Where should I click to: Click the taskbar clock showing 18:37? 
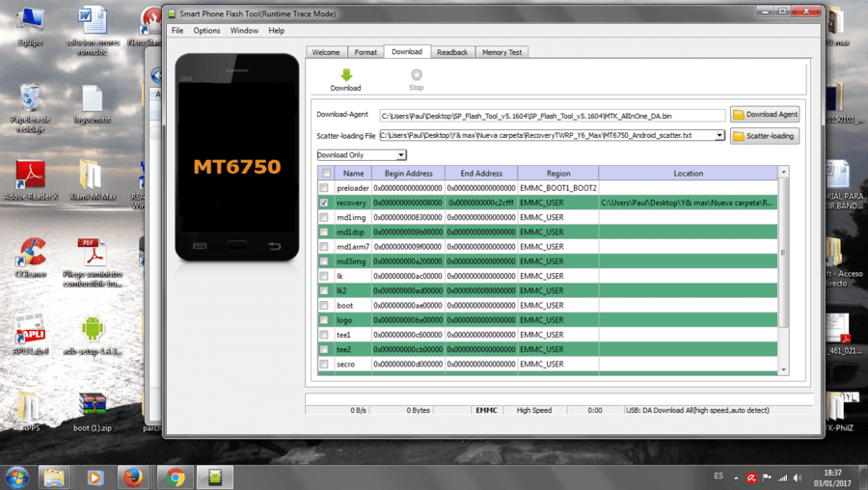832,477
